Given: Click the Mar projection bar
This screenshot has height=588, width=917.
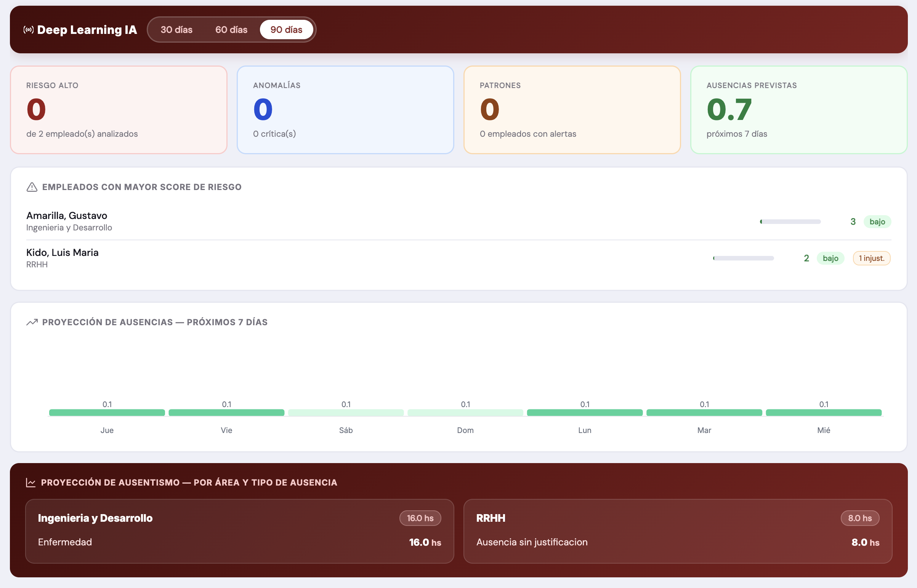Looking at the screenshot, I should tap(704, 413).
